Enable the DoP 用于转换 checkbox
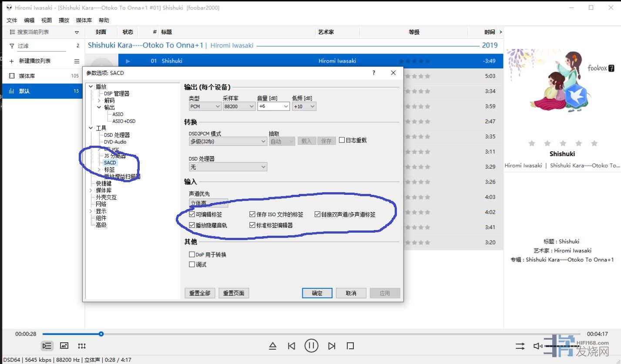 pos(192,254)
